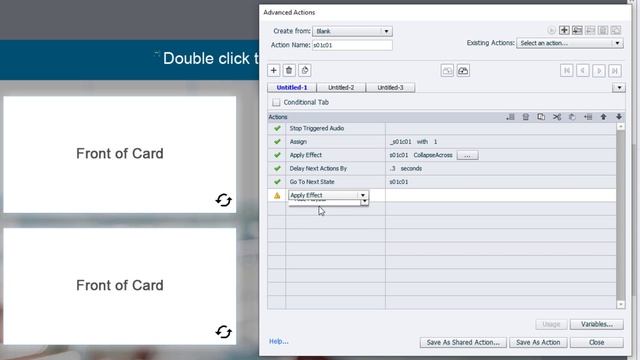640x360 pixels.
Task: Go to previous decision tab
Action: pyautogui.click(x=582, y=71)
